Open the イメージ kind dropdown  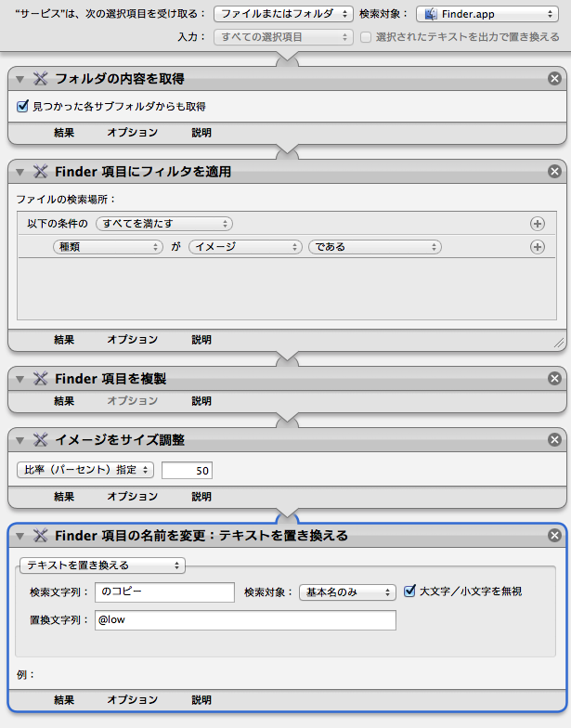(245, 247)
